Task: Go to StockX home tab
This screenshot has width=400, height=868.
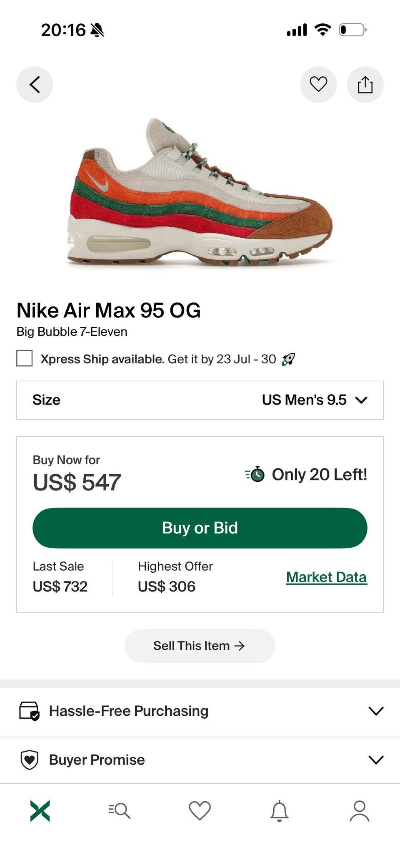Action: pos(40,811)
